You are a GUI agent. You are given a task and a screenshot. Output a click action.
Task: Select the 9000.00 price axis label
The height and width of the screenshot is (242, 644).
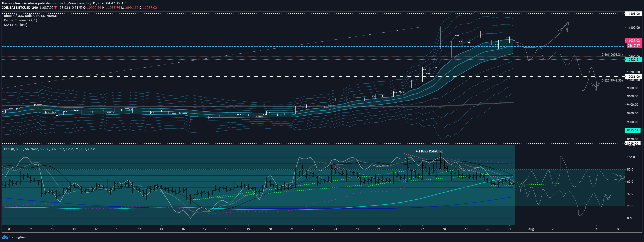click(x=633, y=122)
